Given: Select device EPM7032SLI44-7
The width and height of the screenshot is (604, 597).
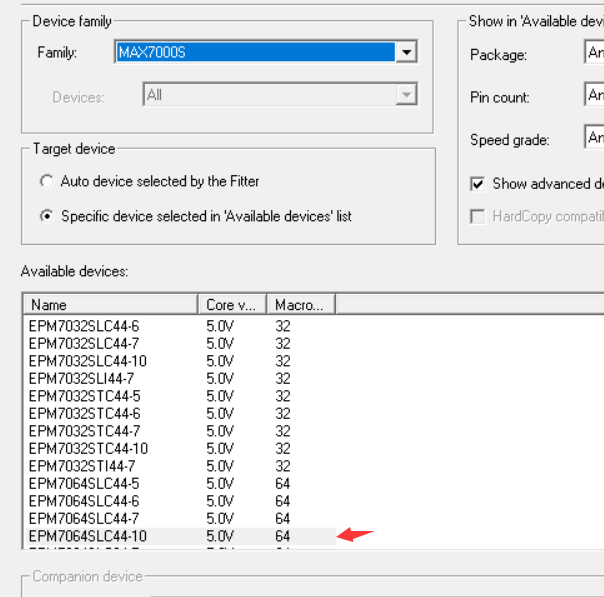Looking at the screenshot, I should [81, 379].
